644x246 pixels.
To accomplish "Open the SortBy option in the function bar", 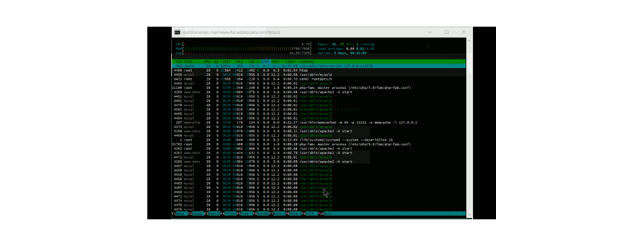I will (x=261, y=213).
